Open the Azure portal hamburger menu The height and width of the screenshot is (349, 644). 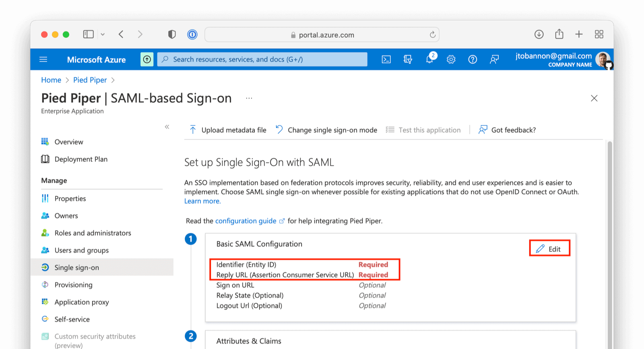(43, 60)
